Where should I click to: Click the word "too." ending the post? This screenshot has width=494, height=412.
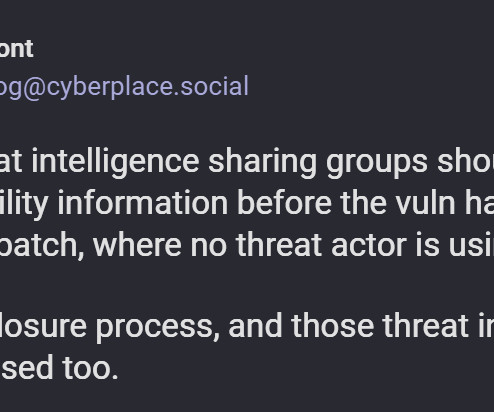coord(90,368)
